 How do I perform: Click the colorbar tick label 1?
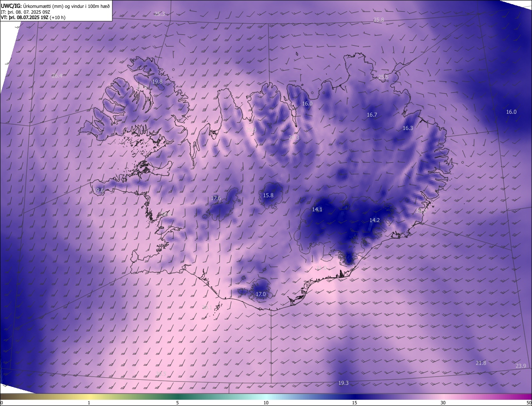(89, 403)
